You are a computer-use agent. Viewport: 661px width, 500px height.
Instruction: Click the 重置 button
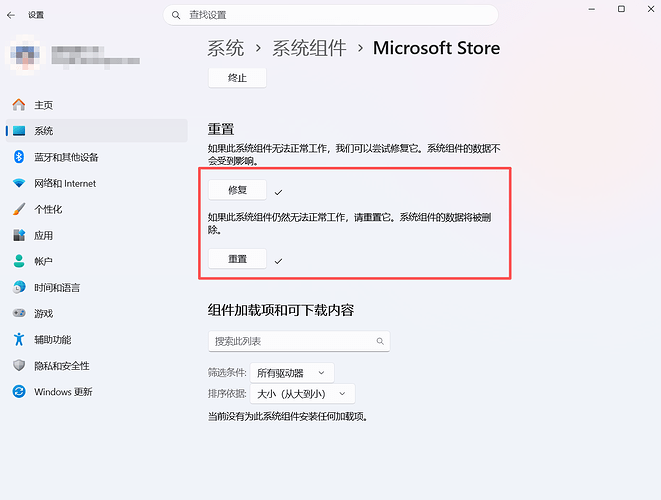pos(237,258)
